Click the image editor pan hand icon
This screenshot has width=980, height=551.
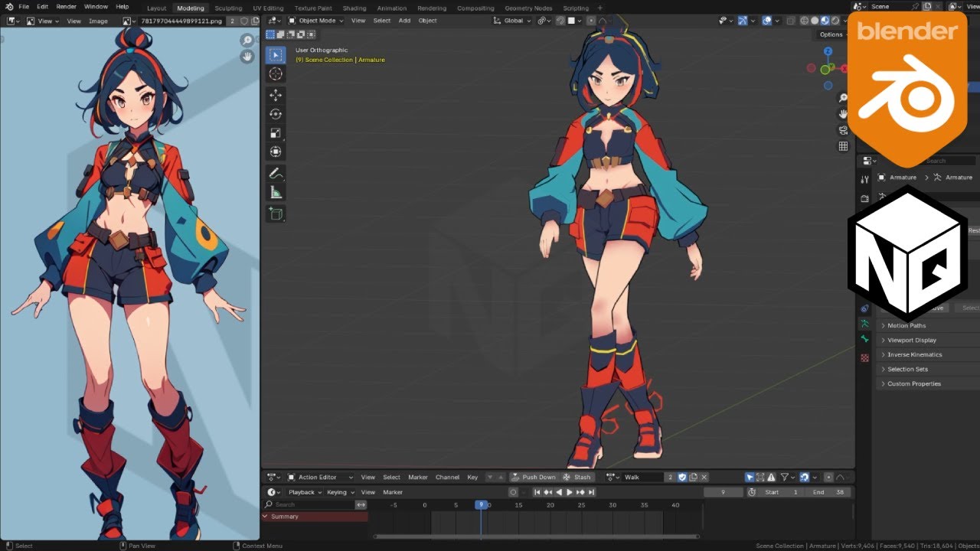(247, 57)
